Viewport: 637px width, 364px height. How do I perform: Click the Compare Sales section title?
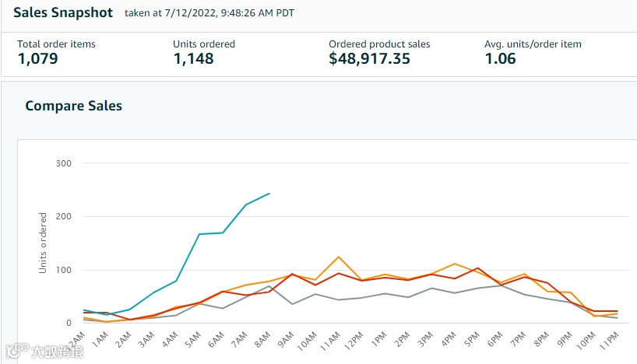pyautogui.click(x=74, y=106)
